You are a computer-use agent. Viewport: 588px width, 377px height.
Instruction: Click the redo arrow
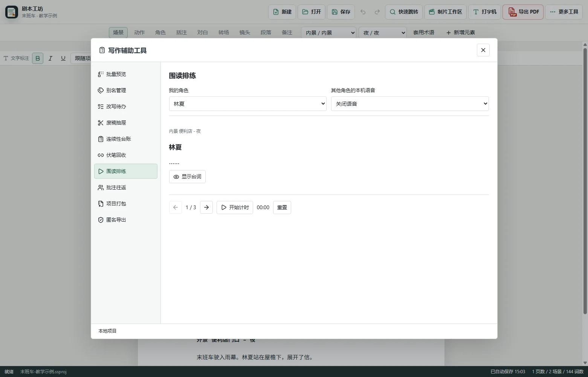[x=377, y=12]
